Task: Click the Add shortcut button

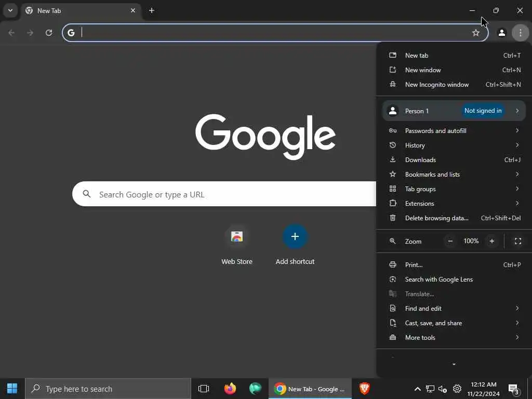Action: point(295,244)
